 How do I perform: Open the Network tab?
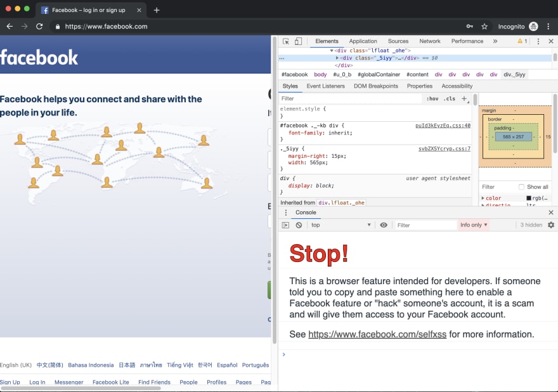pyautogui.click(x=430, y=41)
